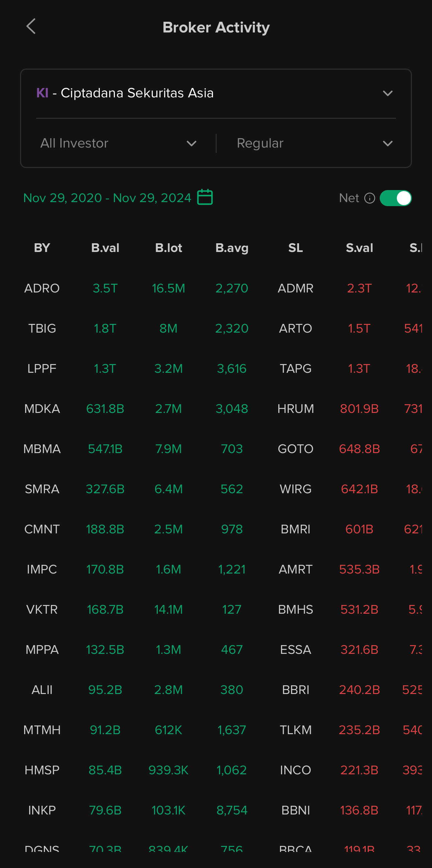Image resolution: width=432 pixels, height=868 pixels.
Task: Sort by the S.val column header
Action: [359, 248]
